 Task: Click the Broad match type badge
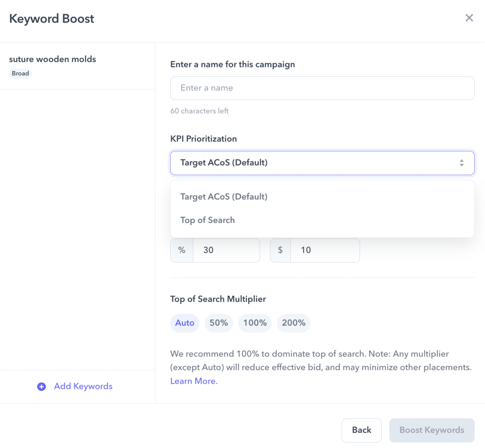(20, 74)
